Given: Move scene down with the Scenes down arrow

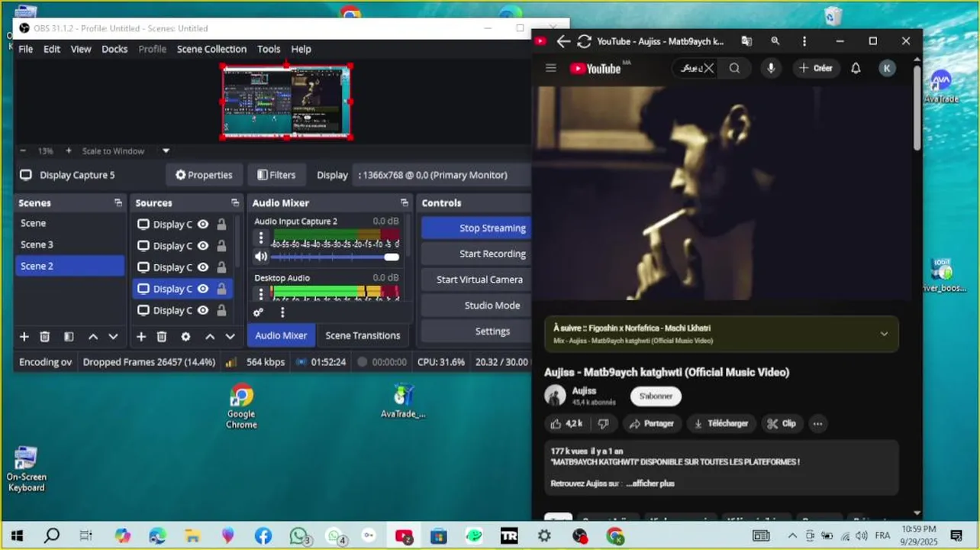Looking at the screenshot, I should [113, 337].
